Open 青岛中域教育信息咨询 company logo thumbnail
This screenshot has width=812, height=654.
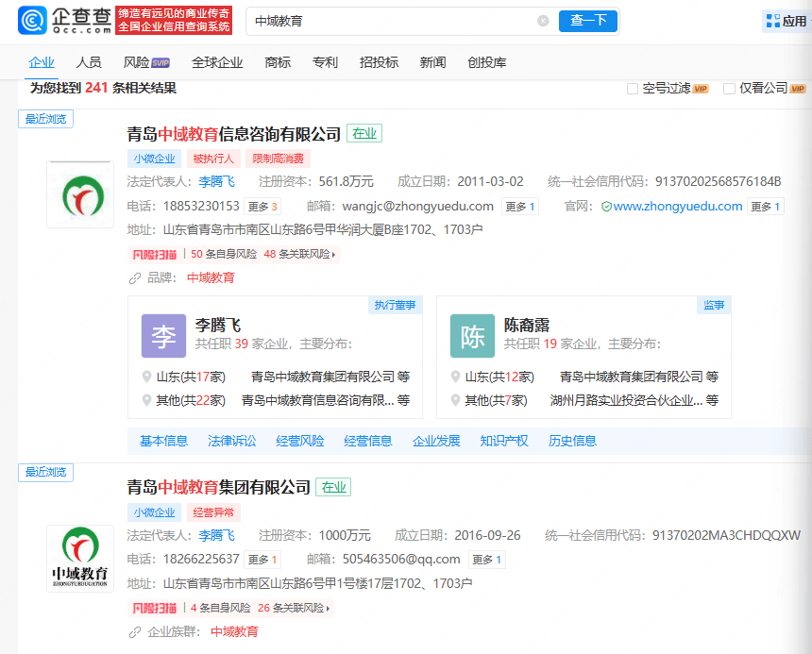pos(80,194)
